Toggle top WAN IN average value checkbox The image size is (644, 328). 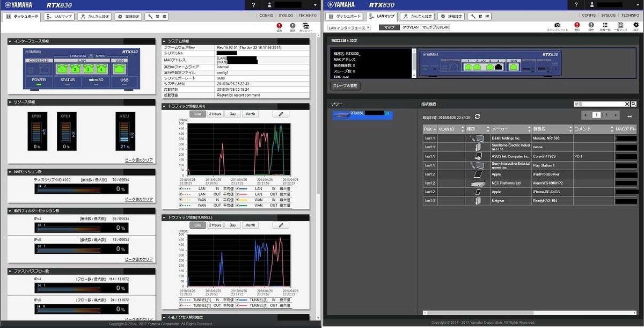pyautogui.click(x=181, y=200)
